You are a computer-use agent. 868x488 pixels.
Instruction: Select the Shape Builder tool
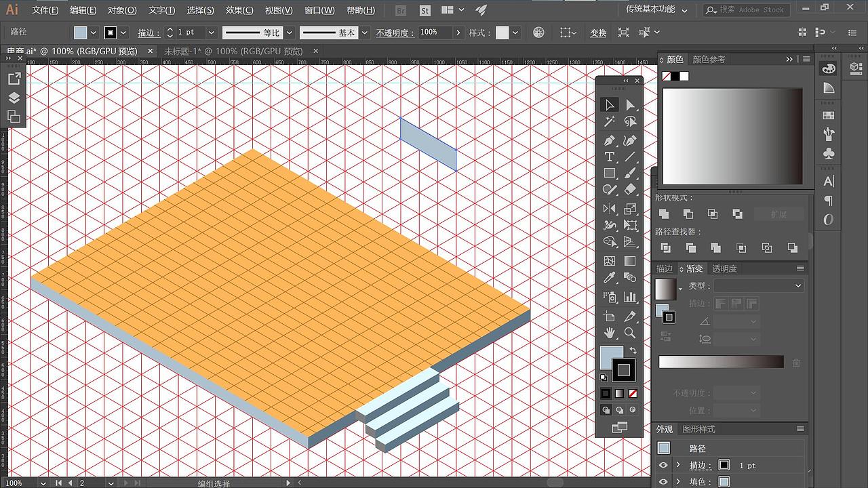(x=610, y=242)
